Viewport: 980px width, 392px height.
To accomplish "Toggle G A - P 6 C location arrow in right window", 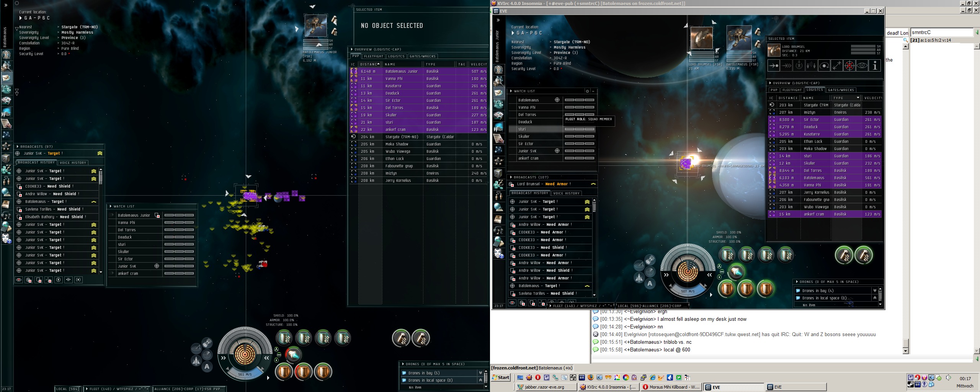I will 513,33.
